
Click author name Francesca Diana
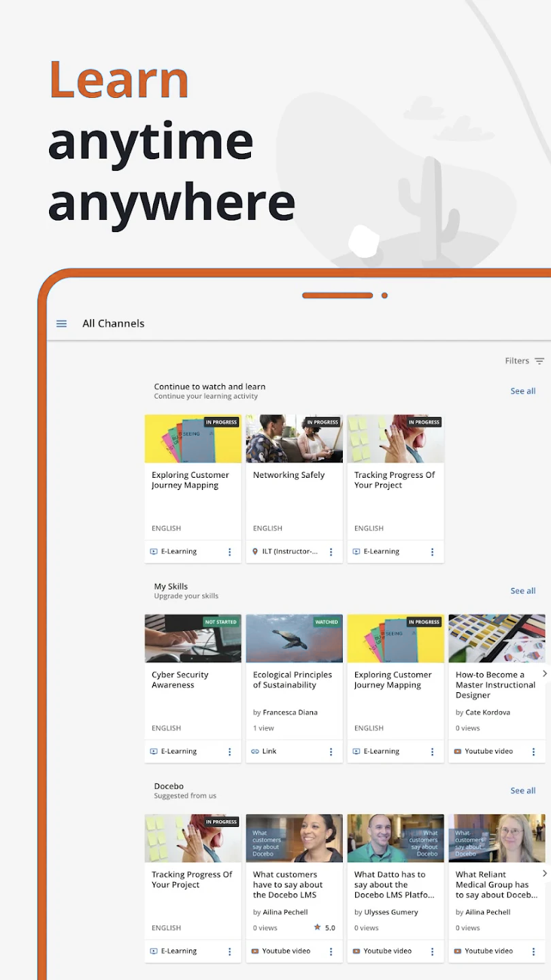(290, 713)
